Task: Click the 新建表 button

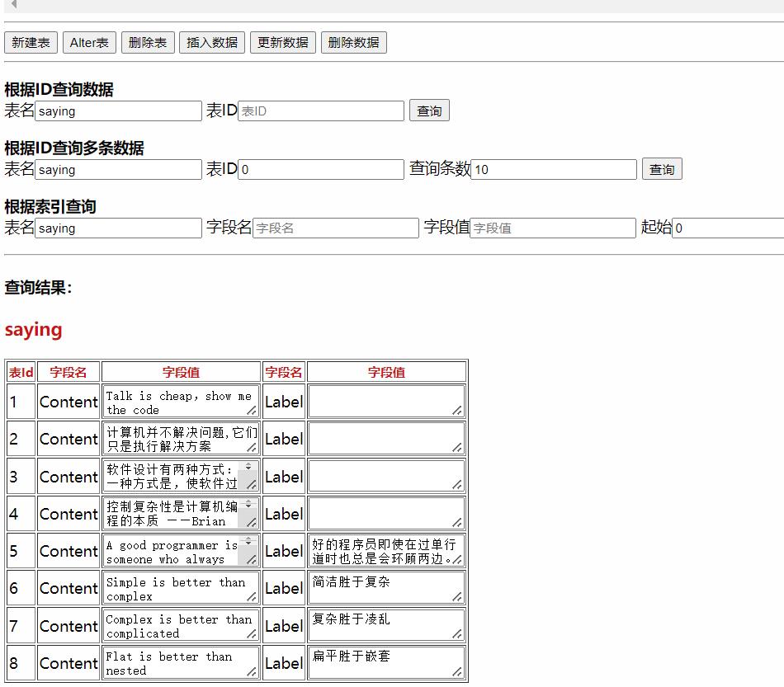Action: (x=31, y=43)
